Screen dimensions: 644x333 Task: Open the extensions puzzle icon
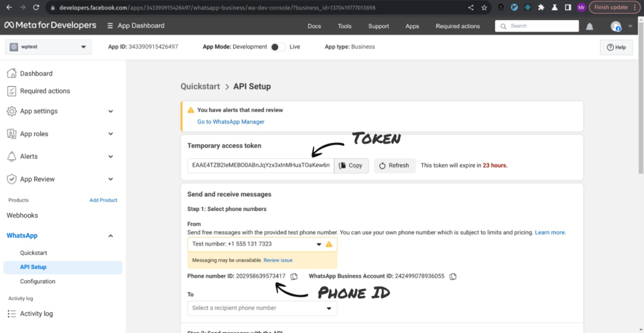[x=541, y=8]
